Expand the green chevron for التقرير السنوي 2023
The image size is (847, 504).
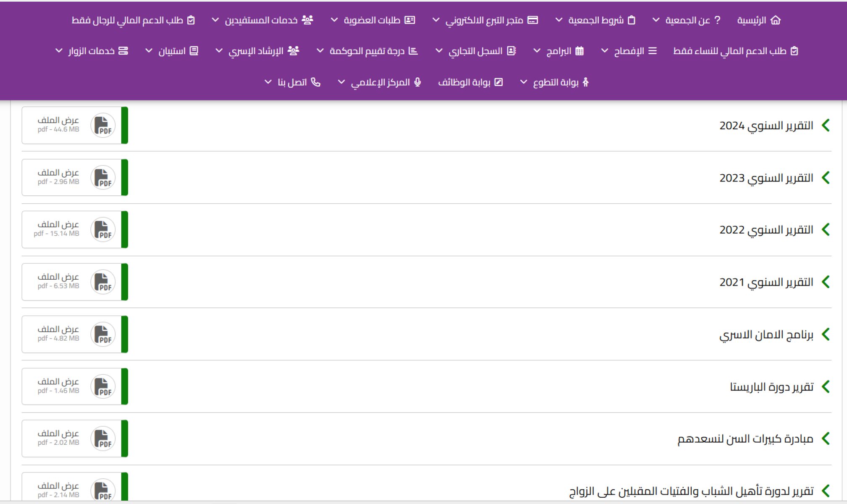pyautogui.click(x=826, y=178)
